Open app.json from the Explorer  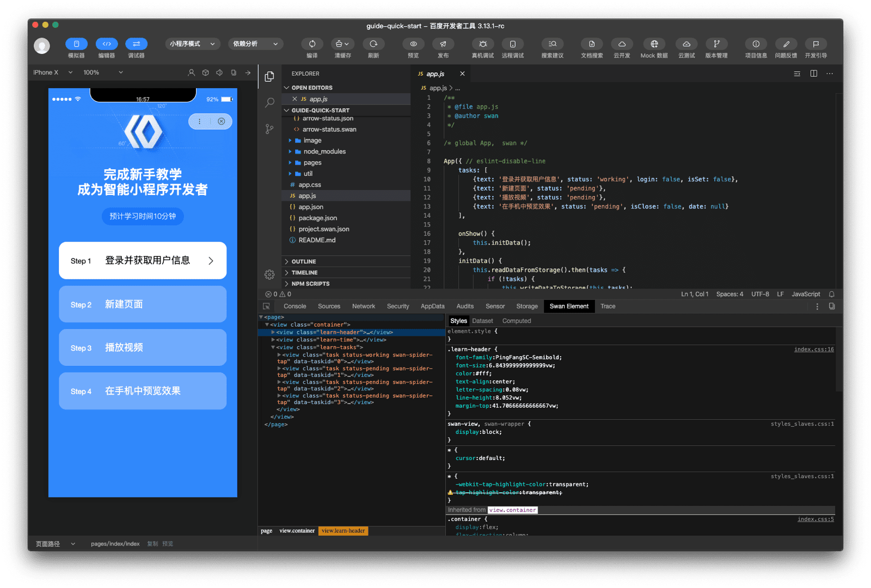coord(310,206)
